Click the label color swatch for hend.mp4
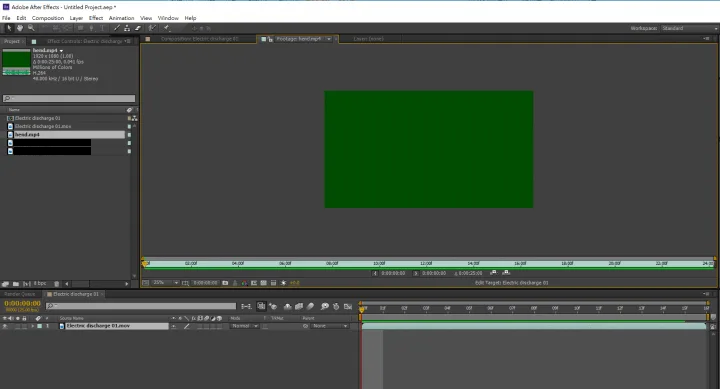The height and width of the screenshot is (389, 720). [x=129, y=135]
